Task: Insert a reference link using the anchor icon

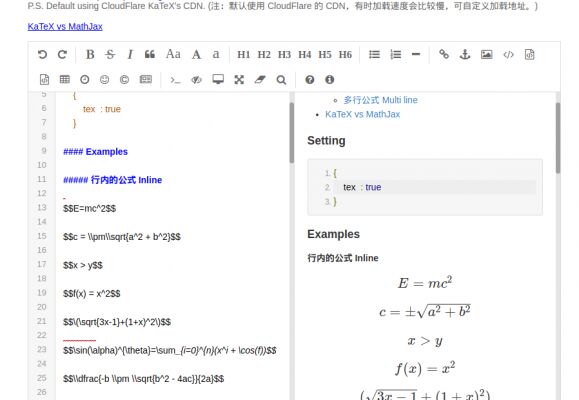Action: (465, 55)
